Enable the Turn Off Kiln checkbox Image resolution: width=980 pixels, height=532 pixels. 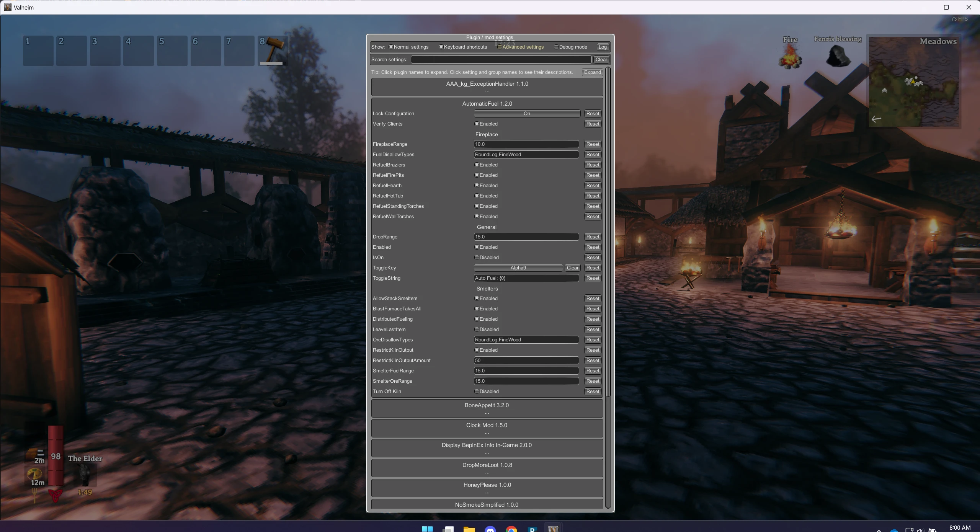(x=477, y=391)
